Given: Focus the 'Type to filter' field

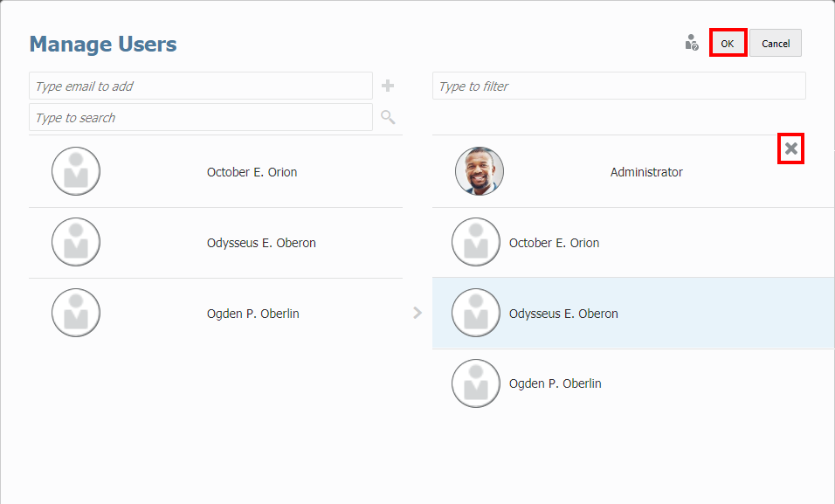Looking at the screenshot, I should pos(618,86).
